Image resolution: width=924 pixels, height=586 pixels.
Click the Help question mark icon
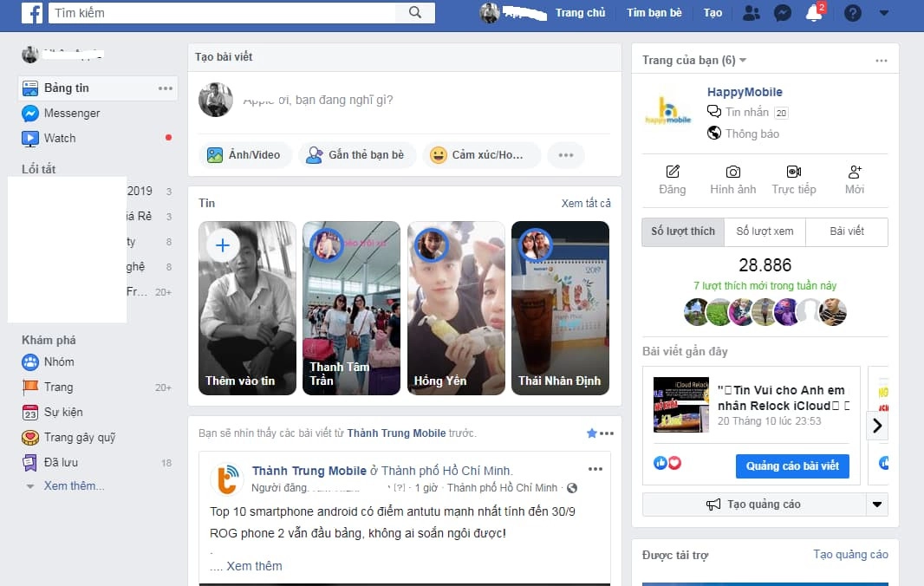coord(851,12)
